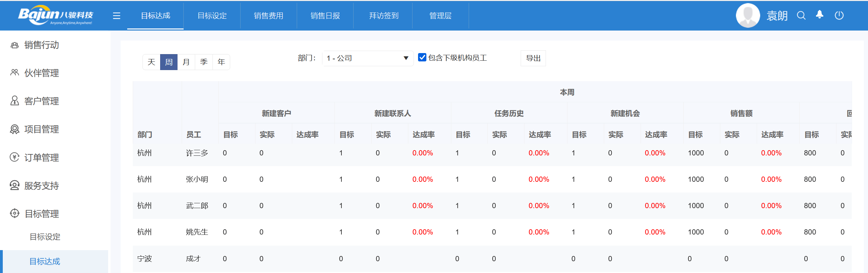Switch the period toggle to 月
Screen dimensions: 868x273
pos(186,62)
